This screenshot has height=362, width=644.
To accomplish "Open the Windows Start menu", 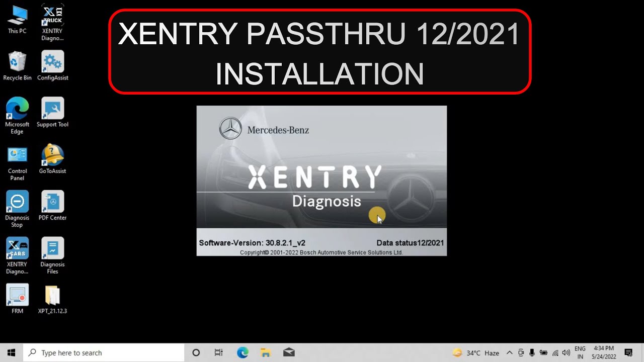I will click(12, 352).
